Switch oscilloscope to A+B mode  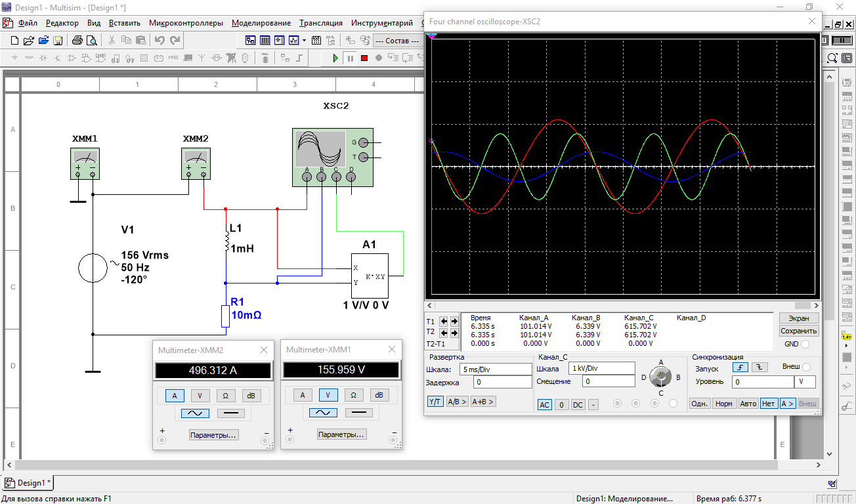483,402
